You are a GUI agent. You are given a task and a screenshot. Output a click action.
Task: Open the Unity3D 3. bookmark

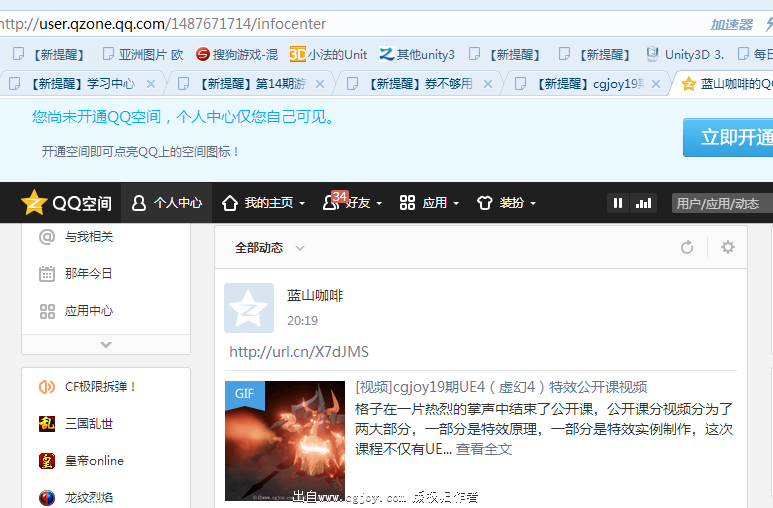(685, 54)
